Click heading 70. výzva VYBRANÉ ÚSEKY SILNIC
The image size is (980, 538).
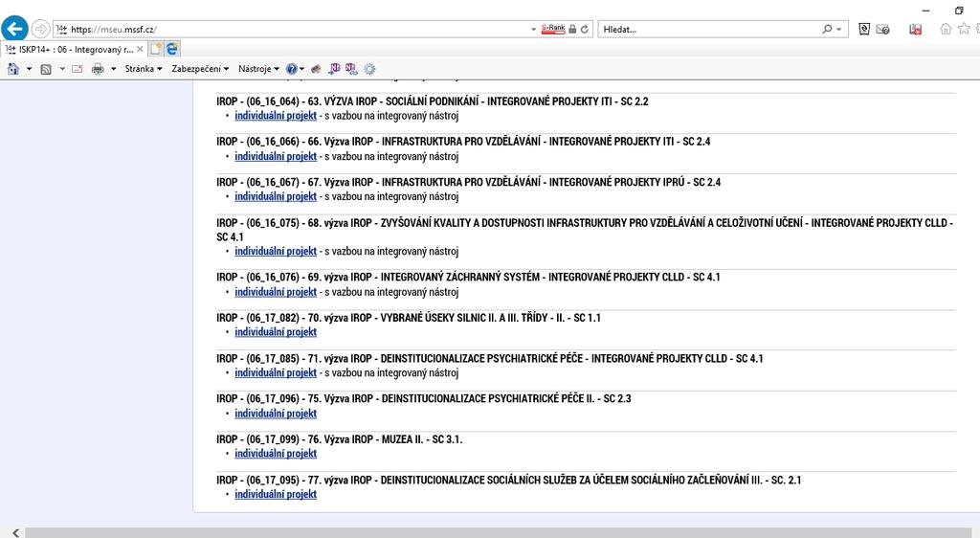(x=408, y=318)
